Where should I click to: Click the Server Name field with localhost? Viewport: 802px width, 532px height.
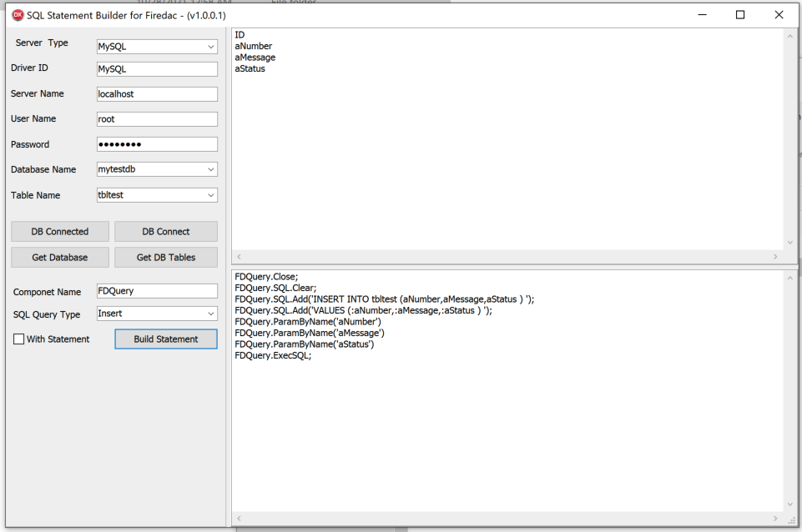(157, 94)
